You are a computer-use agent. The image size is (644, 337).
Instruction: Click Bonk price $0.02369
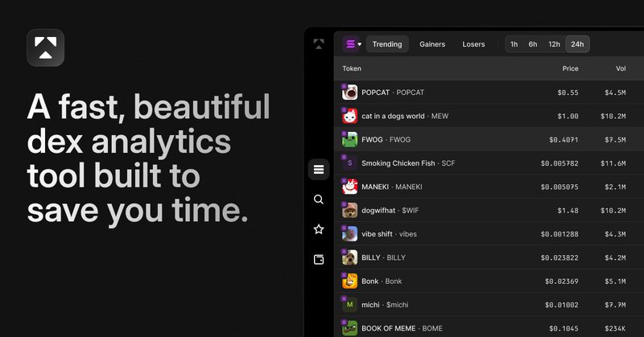pyautogui.click(x=561, y=282)
